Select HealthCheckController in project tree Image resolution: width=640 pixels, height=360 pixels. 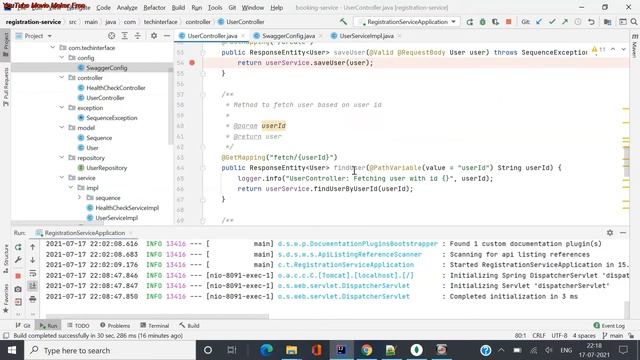point(116,88)
